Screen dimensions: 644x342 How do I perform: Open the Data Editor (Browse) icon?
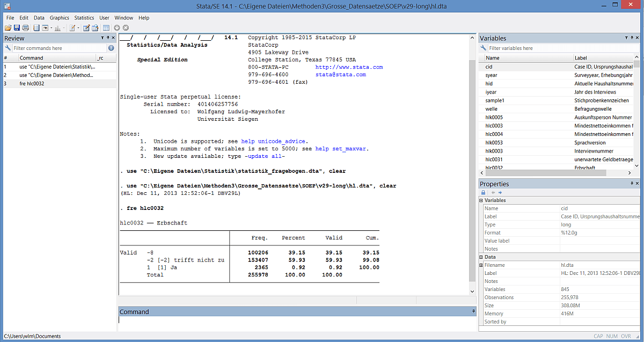pyautogui.click(x=95, y=27)
